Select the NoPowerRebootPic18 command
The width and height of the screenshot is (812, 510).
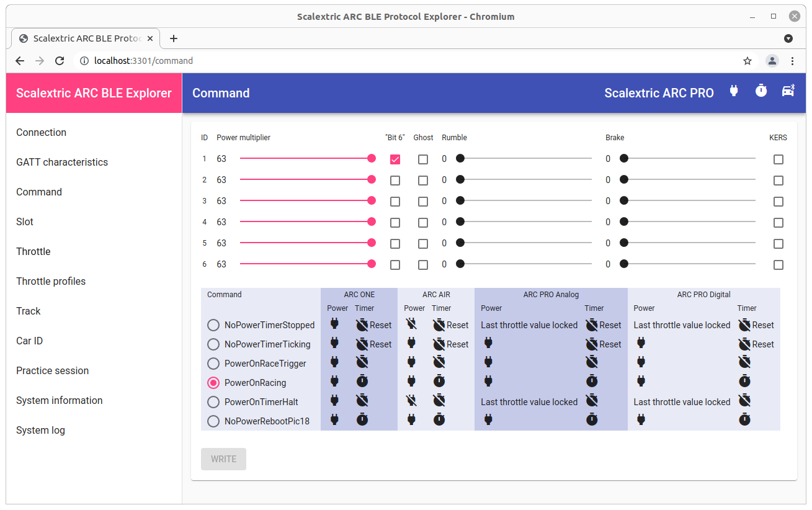coord(213,421)
